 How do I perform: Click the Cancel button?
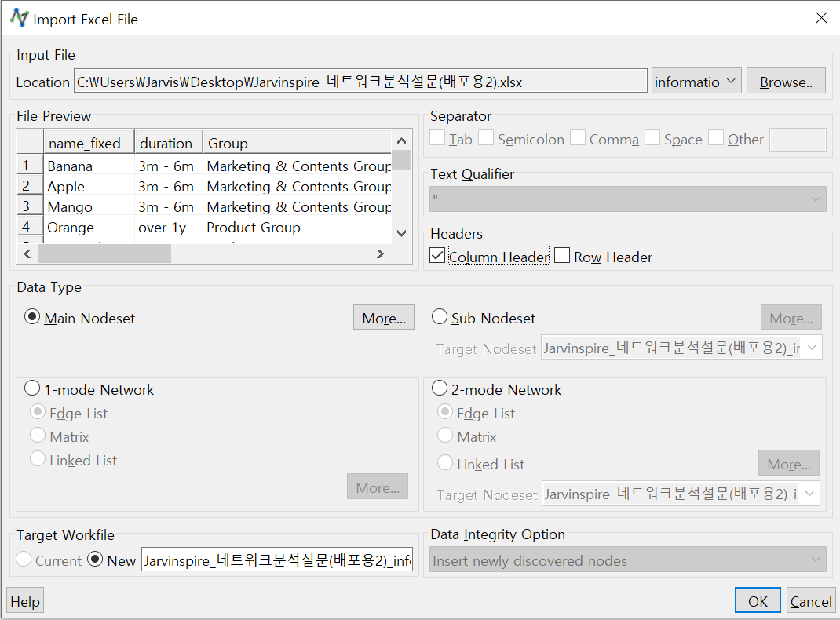pyautogui.click(x=810, y=600)
